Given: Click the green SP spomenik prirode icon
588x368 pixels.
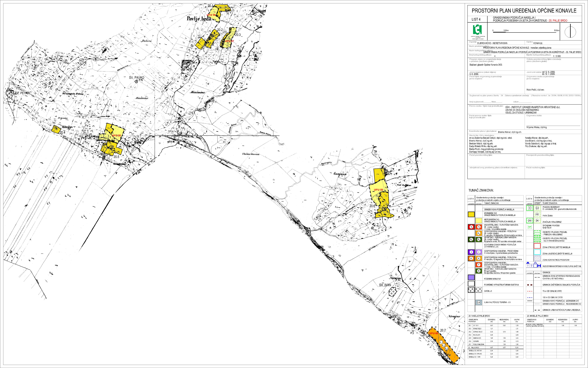Looking at the screenshot, I should pos(530,227).
